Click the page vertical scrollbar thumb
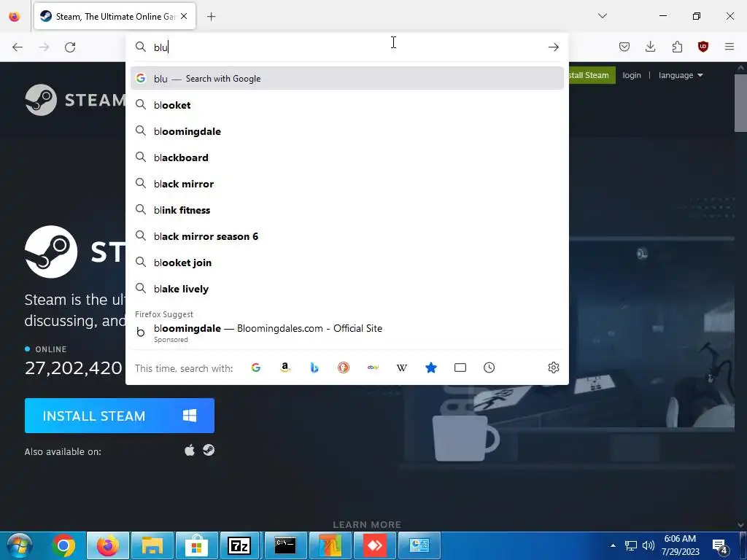Image resolution: width=747 pixels, height=560 pixels. pyautogui.click(x=740, y=102)
